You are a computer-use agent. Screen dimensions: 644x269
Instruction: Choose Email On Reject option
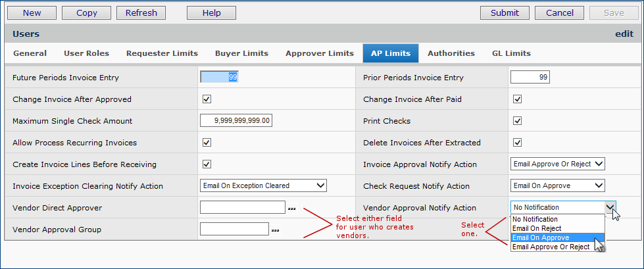[536, 228]
